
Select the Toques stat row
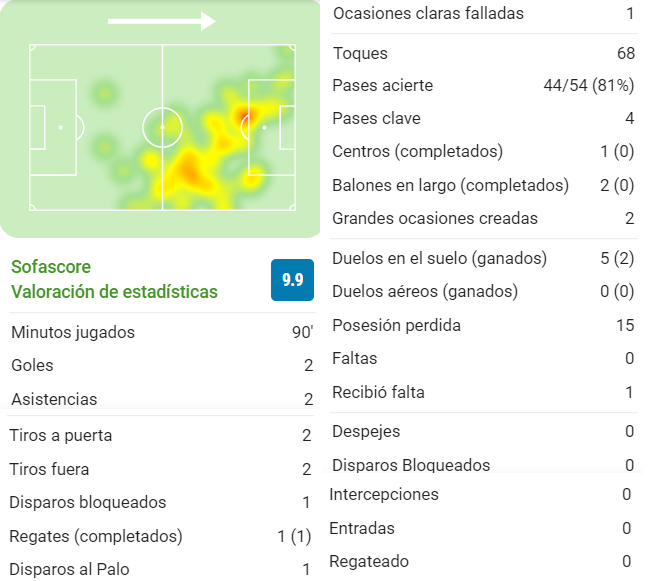point(484,53)
